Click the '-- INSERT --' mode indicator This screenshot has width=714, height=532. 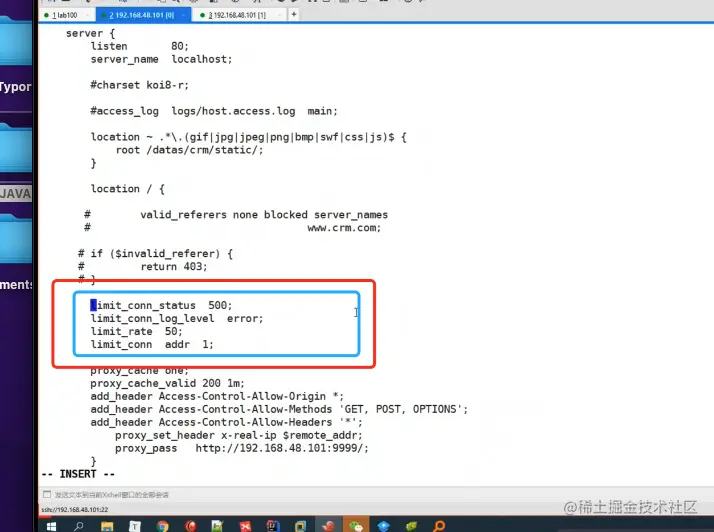[78, 474]
